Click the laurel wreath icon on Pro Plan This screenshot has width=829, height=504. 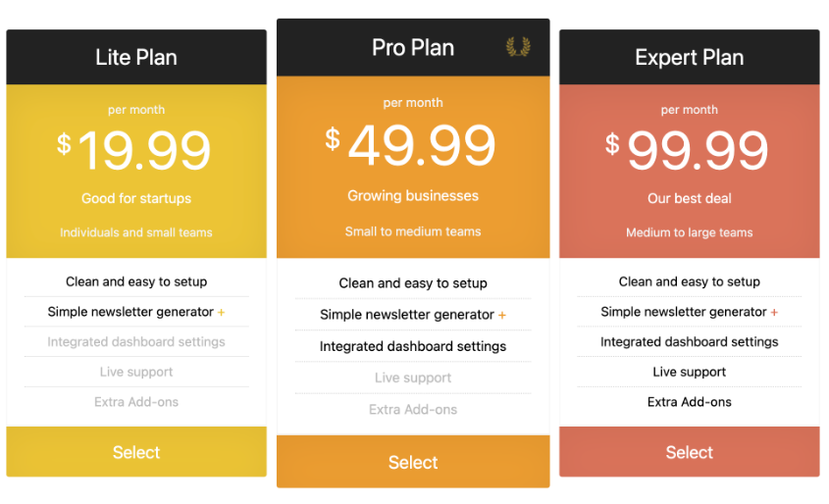tap(517, 47)
